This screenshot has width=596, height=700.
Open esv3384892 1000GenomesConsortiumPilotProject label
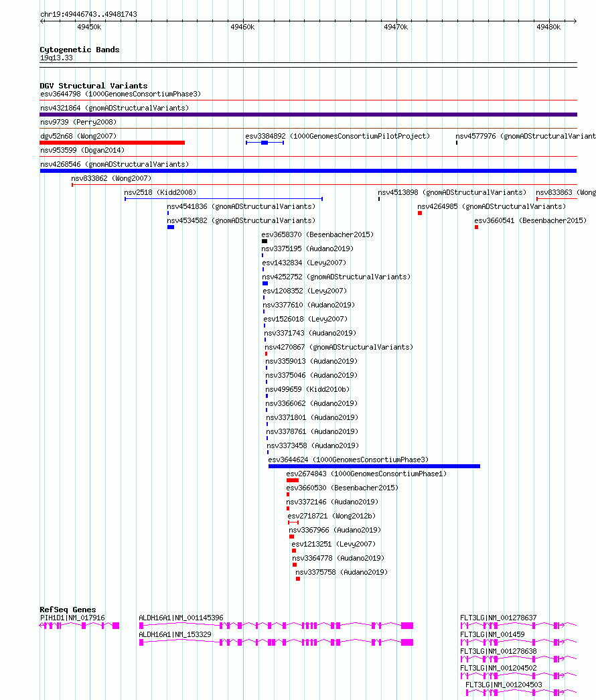[x=338, y=136]
